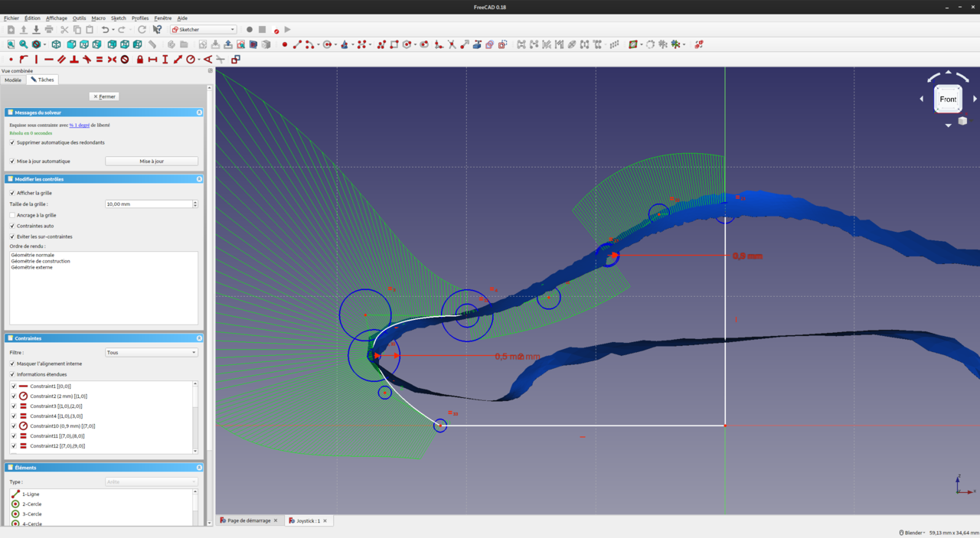Select Géométrie de construction in render order
The width and height of the screenshot is (980, 538).
[x=41, y=261]
